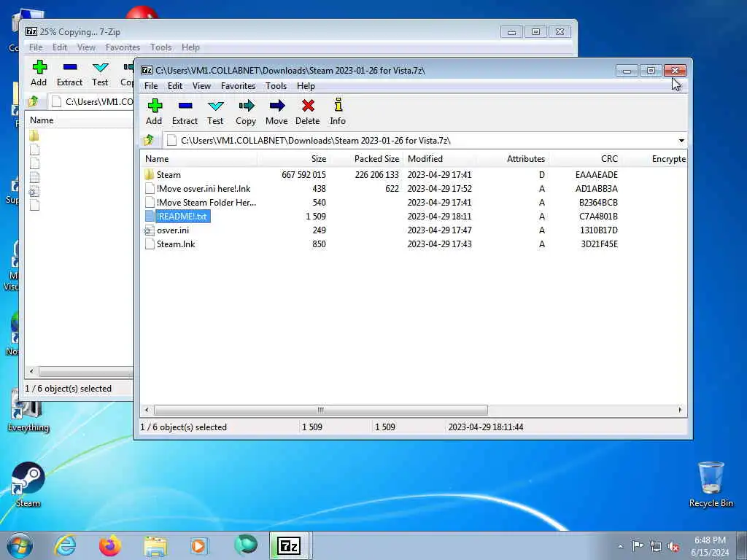Click the Steam folder name

169,175
